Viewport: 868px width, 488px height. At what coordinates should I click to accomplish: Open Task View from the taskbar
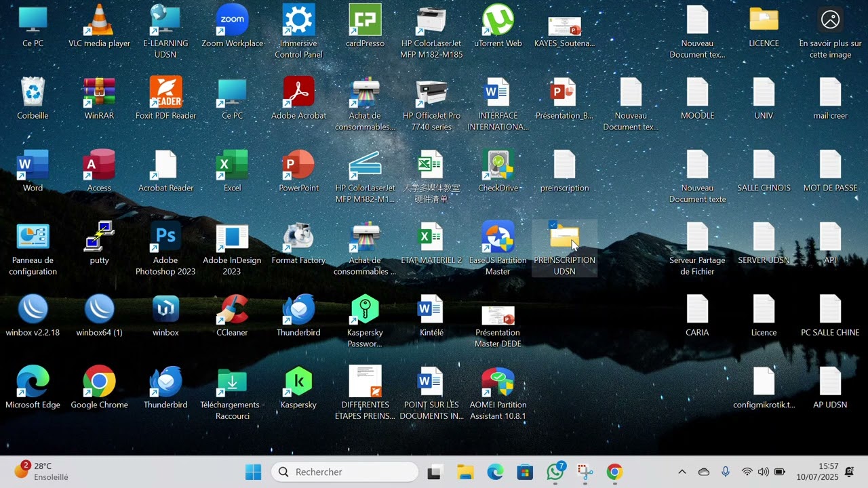click(x=435, y=472)
